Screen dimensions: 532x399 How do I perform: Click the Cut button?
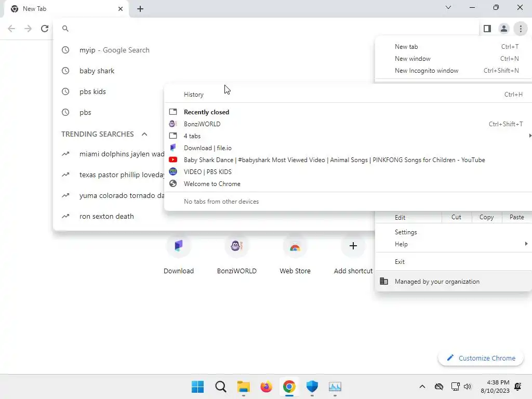(456, 217)
